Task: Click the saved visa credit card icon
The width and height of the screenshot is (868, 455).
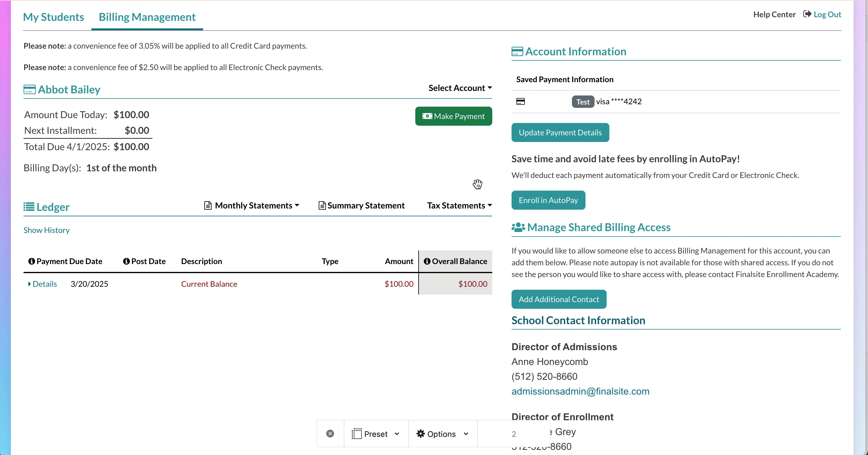Action: pyautogui.click(x=521, y=102)
